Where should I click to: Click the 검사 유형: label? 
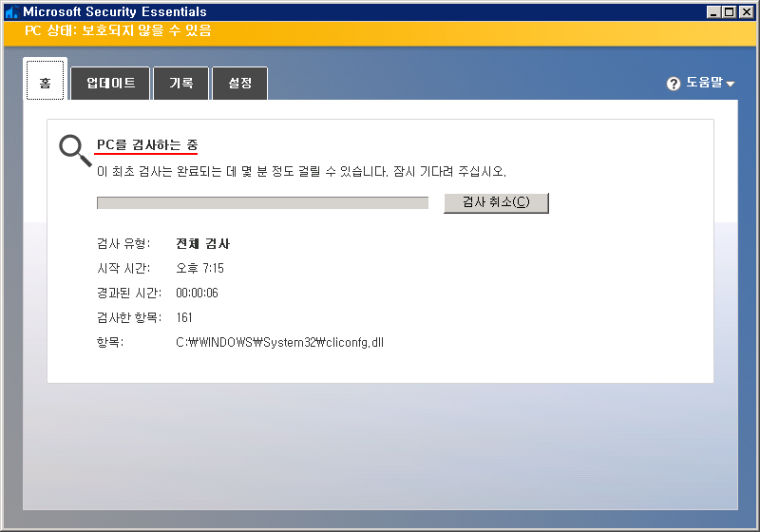[x=123, y=244]
